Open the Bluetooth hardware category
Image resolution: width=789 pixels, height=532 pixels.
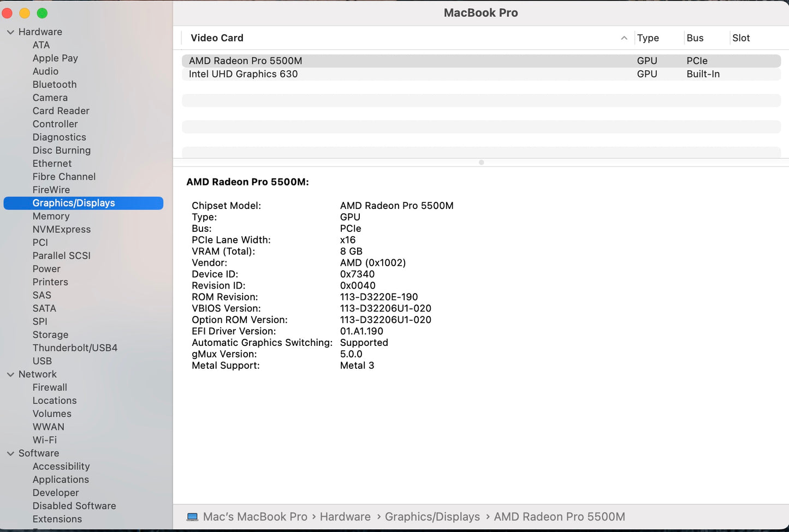[x=55, y=85]
